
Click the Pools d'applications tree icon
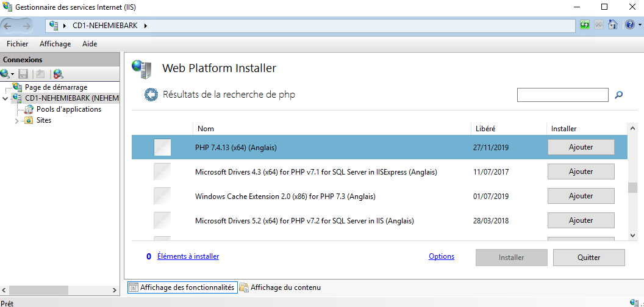coord(29,109)
